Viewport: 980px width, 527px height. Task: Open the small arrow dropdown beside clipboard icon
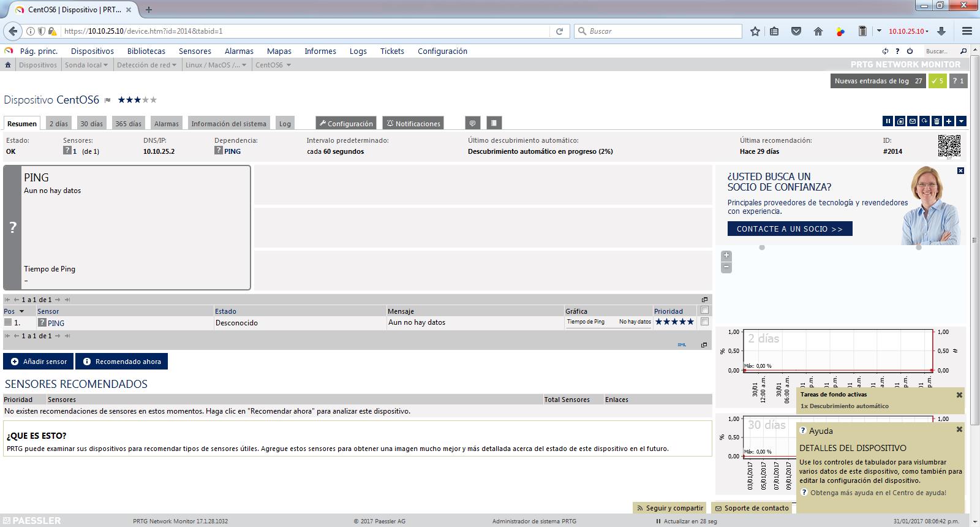click(x=879, y=31)
